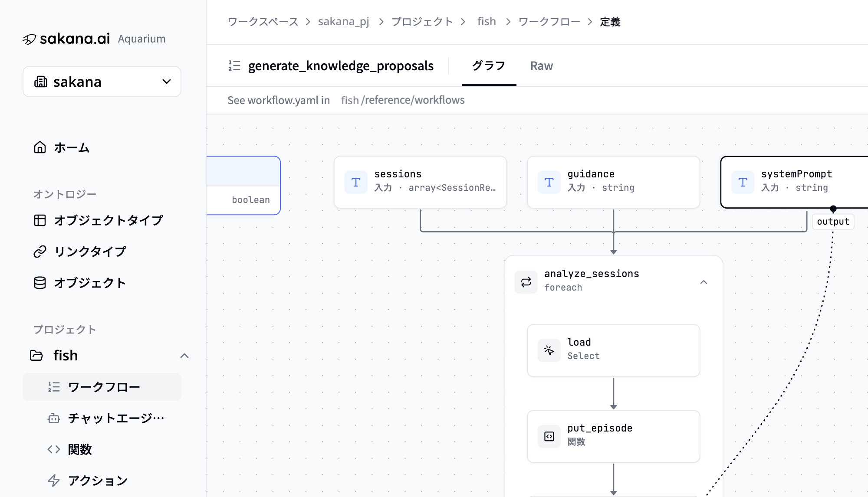Image resolution: width=868 pixels, height=497 pixels.
Task: Open the ワークフロー sidebar item
Action: pyautogui.click(x=102, y=387)
